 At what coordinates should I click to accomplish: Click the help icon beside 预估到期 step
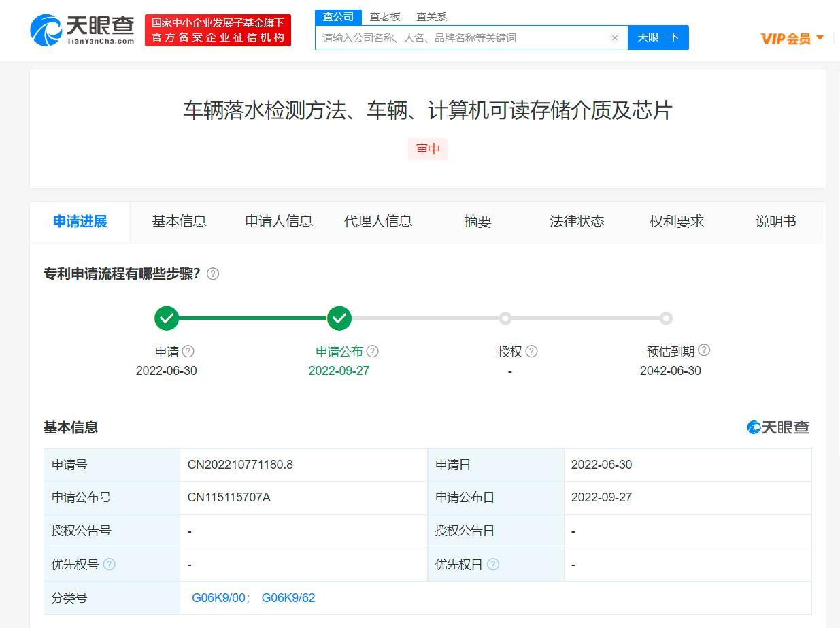click(704, 350)
